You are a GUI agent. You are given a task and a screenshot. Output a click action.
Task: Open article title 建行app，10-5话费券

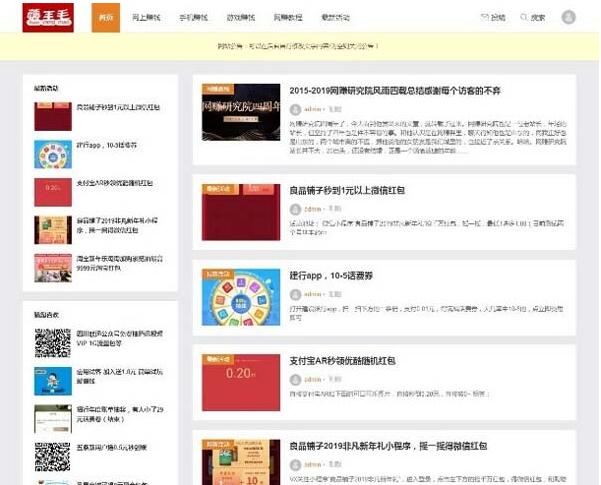(332, 275)
